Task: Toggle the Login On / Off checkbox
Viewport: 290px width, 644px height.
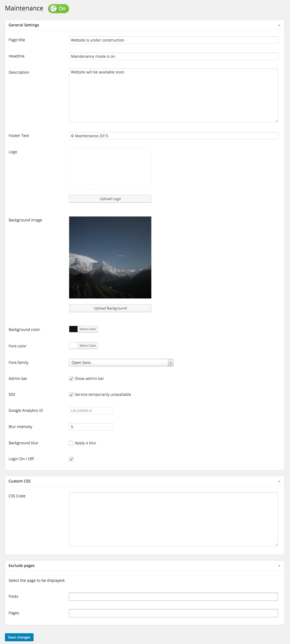Action: pos(71,459)
